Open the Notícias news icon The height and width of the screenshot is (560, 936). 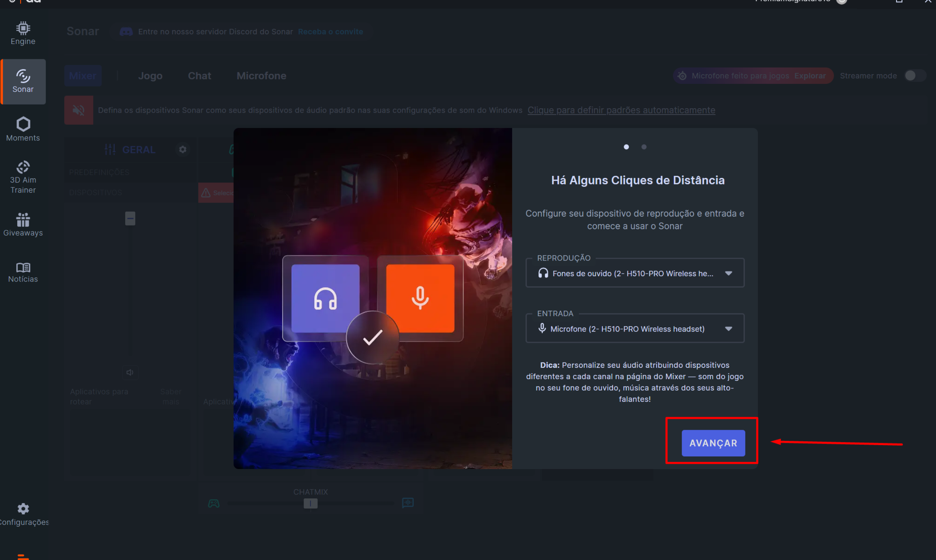pyautogui.click(x=23, y=268)
